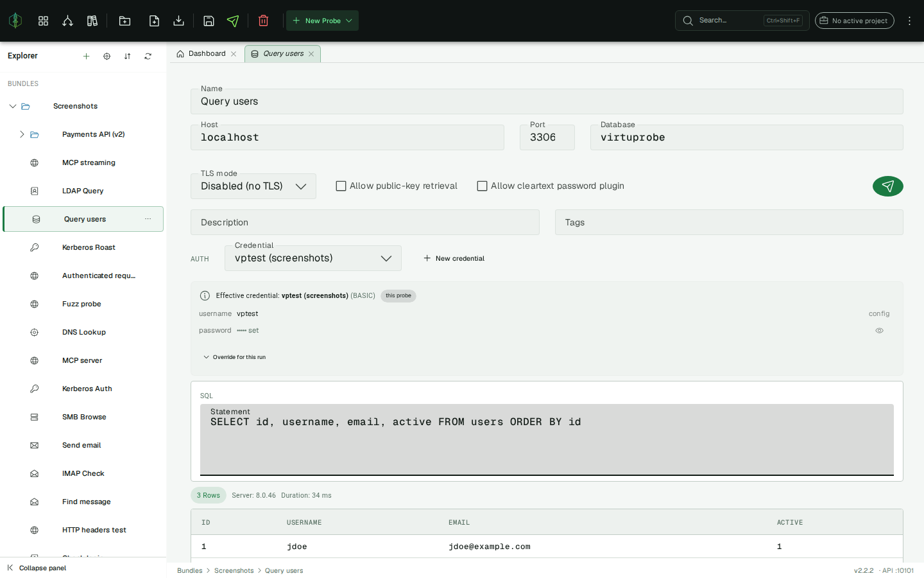Open SMB Browse probe

pyautogui.click(x=83, y=417)
